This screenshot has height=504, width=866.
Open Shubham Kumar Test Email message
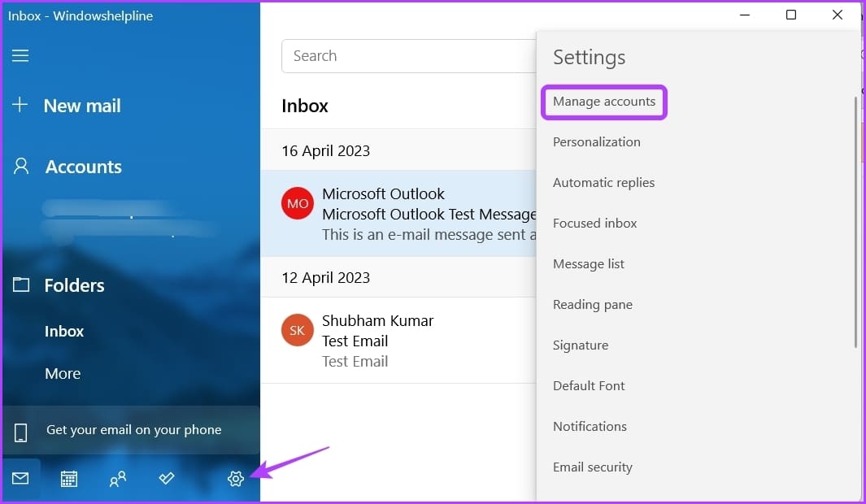pyautogui.click(x=398, y=341)
